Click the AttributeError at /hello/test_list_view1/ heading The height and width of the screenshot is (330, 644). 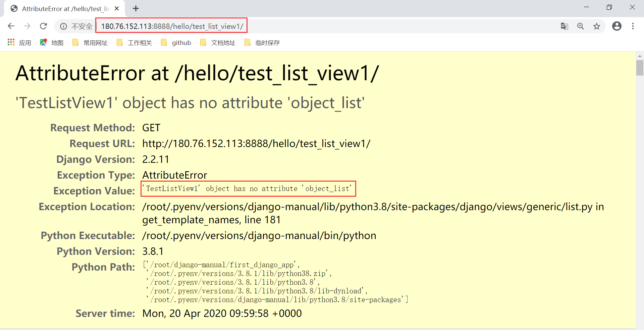coord(197,73)
